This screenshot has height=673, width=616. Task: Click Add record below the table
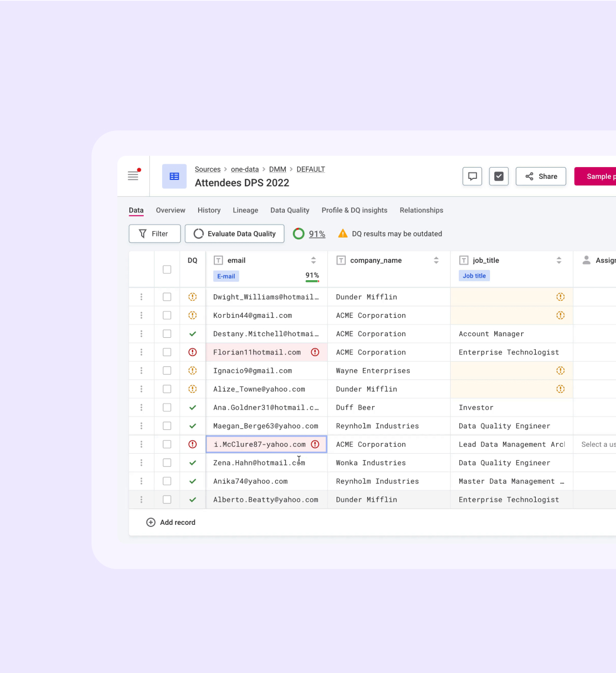(x=171, y=522)
